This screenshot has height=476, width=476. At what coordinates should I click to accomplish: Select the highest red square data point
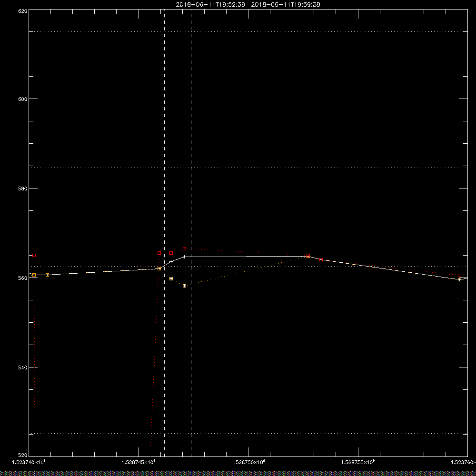click(184, 249)
